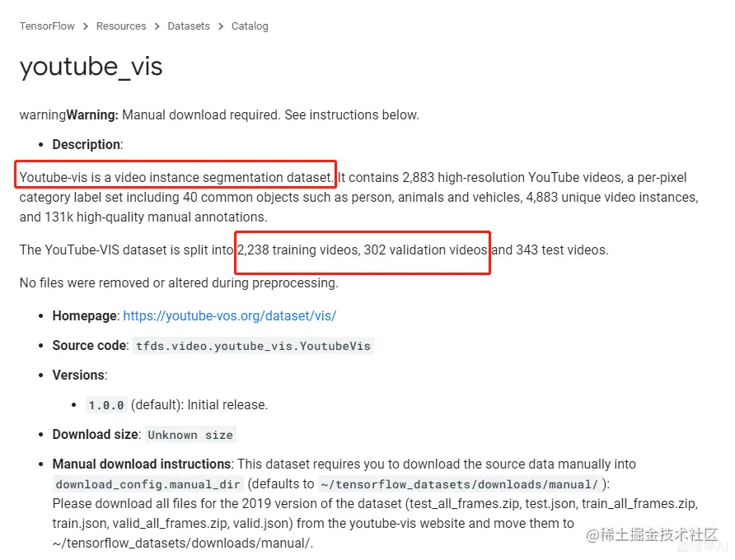Click the 稀土掘金技术社区 watermark

click(x=652, y=535)
